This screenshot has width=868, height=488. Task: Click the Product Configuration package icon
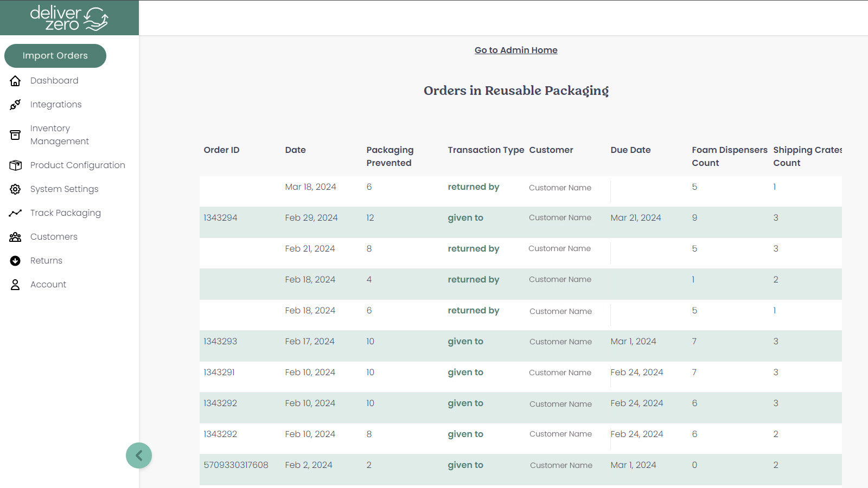15,165
